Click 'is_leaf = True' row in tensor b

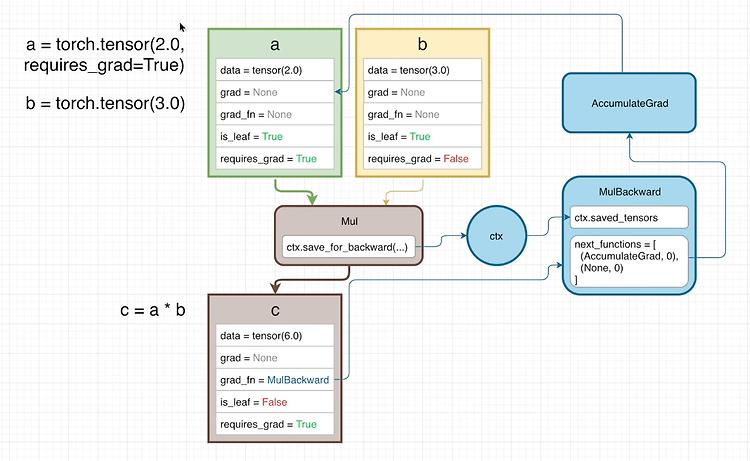422,136
